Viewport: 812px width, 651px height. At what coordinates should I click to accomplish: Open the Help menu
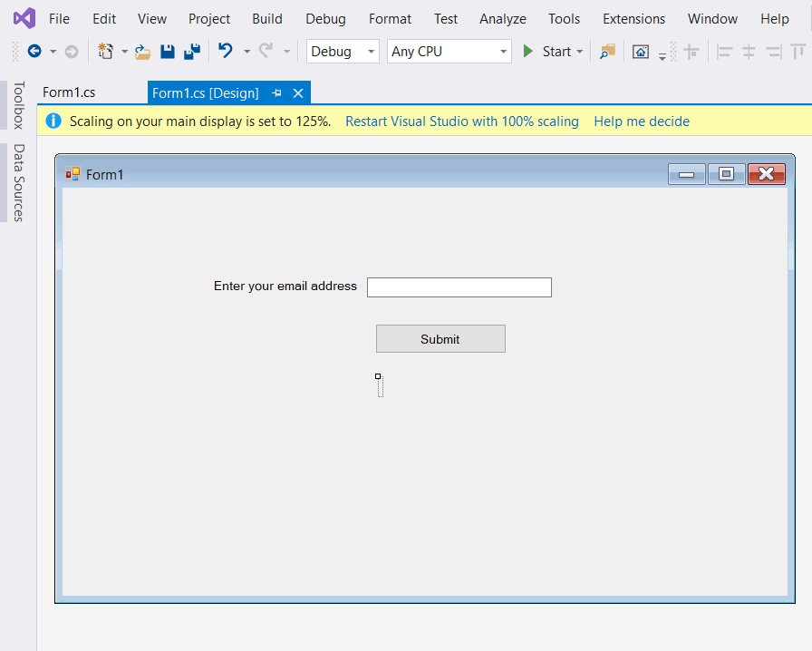pos(775,19)
